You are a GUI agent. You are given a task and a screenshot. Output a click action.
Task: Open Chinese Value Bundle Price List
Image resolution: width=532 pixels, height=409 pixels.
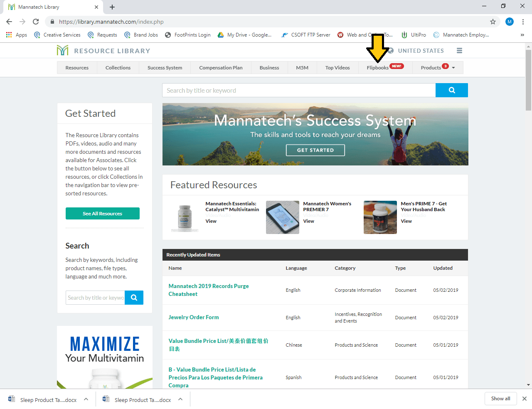click(218, 345)
